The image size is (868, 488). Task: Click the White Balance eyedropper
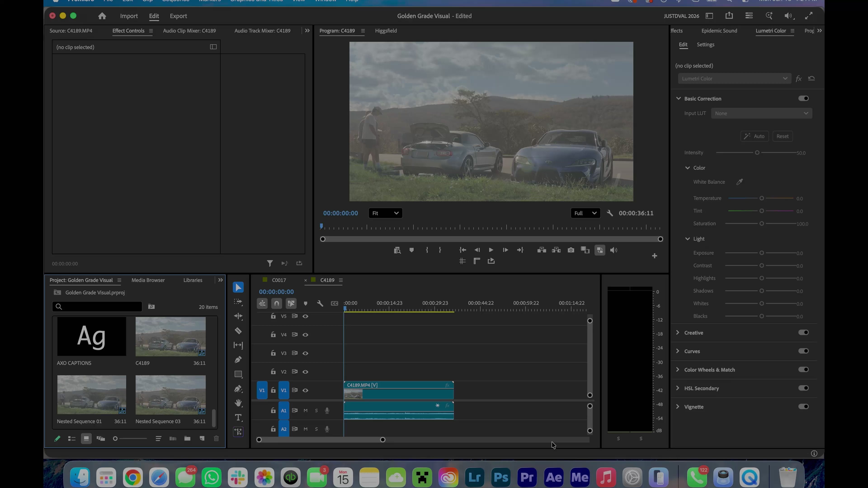(x=740, y=182)
